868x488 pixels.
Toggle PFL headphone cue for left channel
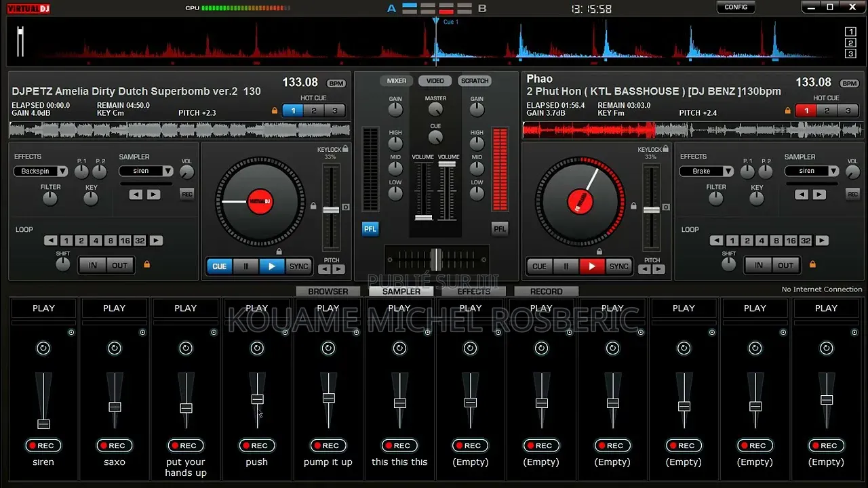pos(370,229)
